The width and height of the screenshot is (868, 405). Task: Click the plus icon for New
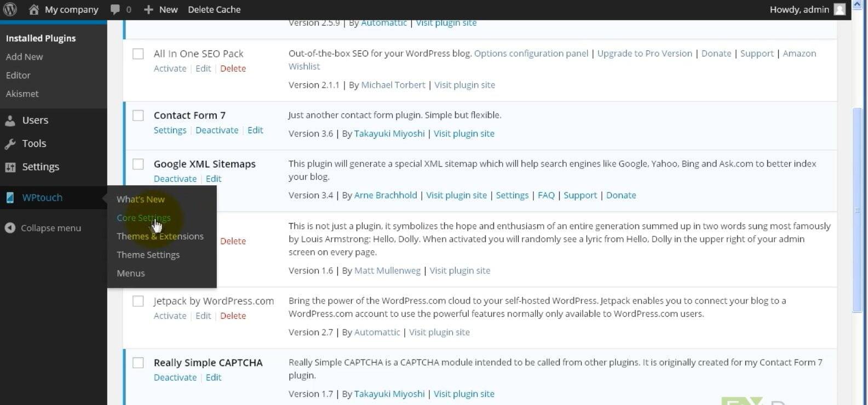[148, 9]
